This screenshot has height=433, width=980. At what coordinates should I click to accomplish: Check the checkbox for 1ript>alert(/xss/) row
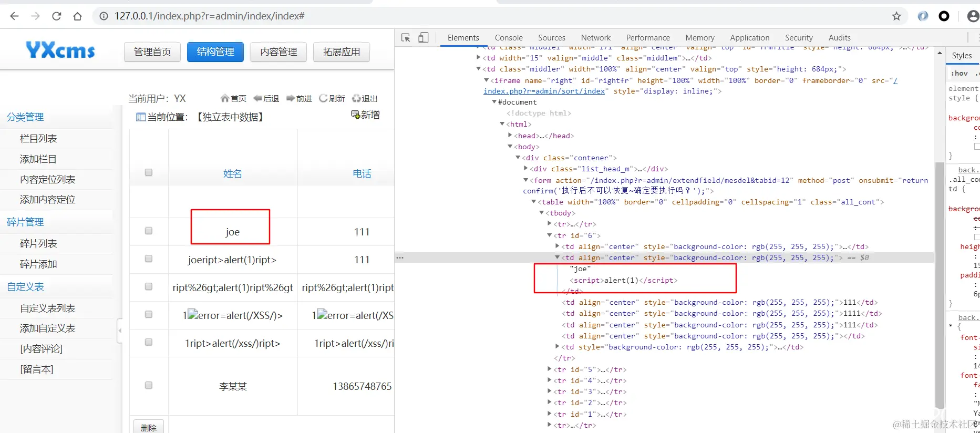tap(149, 342)
